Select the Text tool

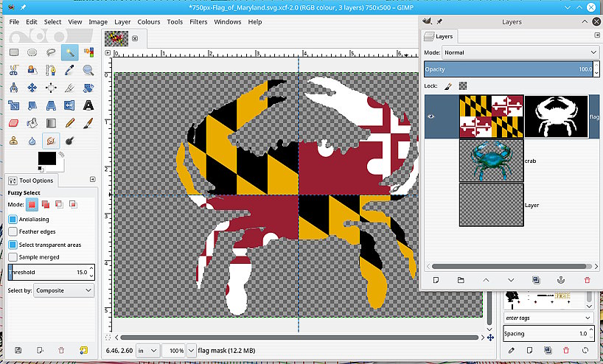pos(88,105)
